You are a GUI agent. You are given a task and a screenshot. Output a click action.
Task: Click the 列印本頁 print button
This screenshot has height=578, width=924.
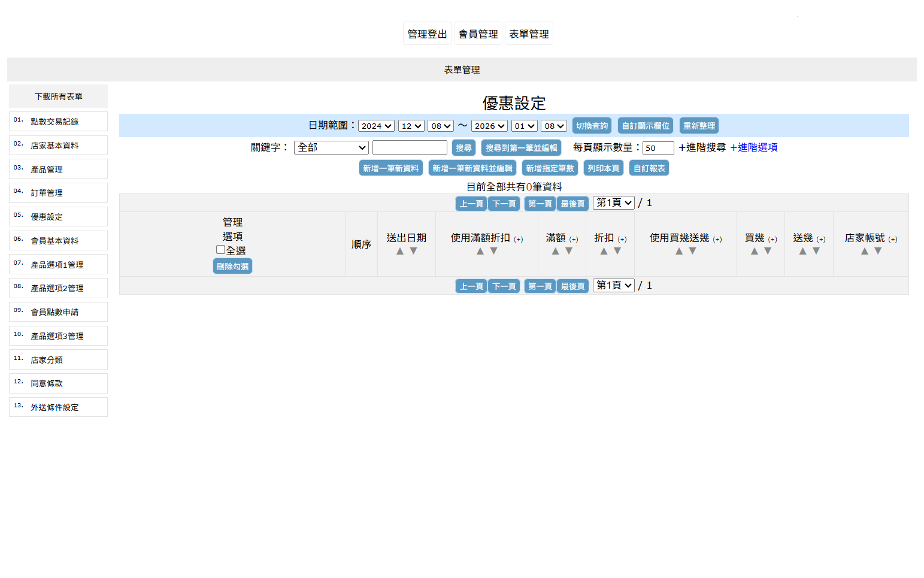point(603,168)
